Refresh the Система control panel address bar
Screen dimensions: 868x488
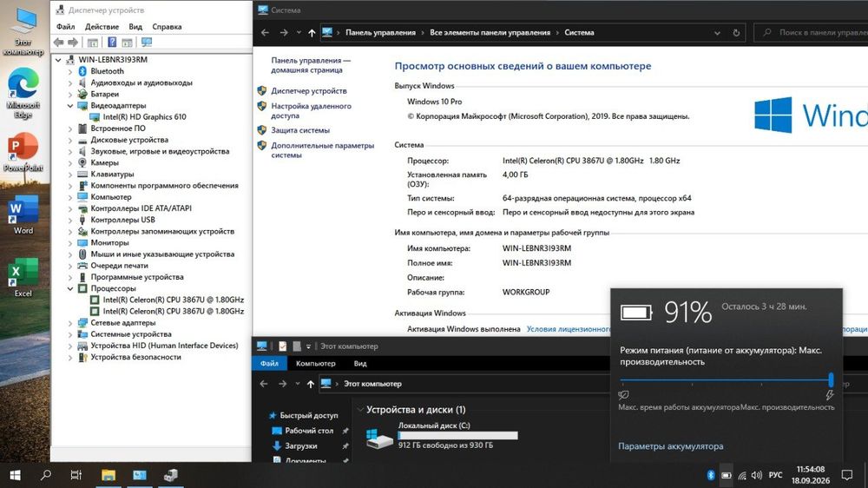point(736,33)
